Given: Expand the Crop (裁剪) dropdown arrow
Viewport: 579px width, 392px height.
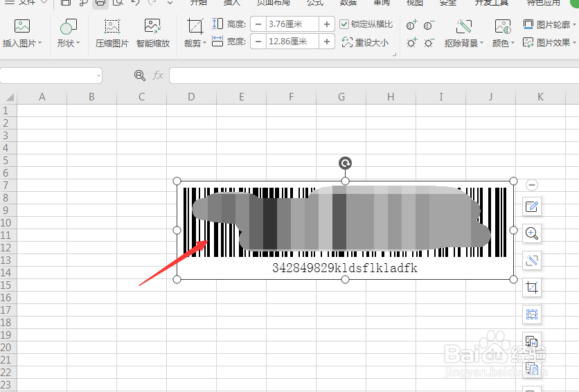Looking at the screenshot, I should pyautogui.click(x=204, y=43).
